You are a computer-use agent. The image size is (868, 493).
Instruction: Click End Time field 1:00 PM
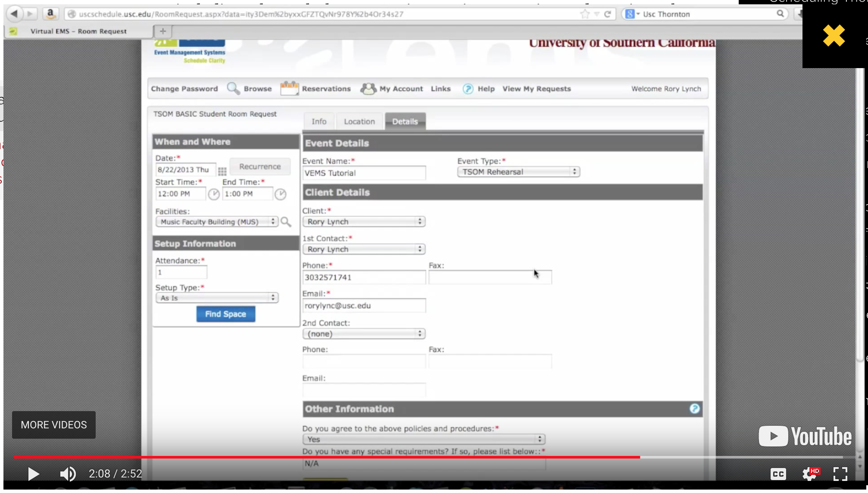point(247,194)
